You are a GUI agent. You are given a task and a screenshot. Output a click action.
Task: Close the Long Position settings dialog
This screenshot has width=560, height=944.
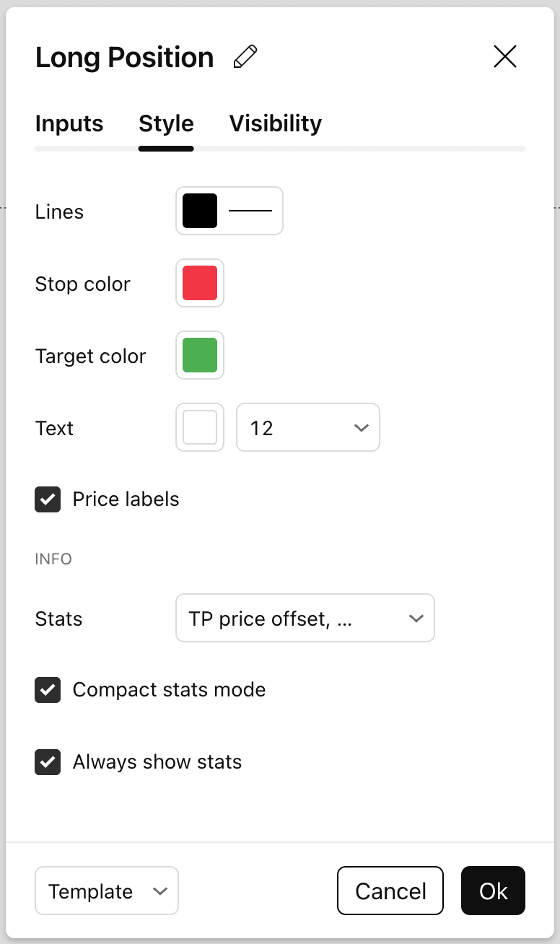(504, 56)
